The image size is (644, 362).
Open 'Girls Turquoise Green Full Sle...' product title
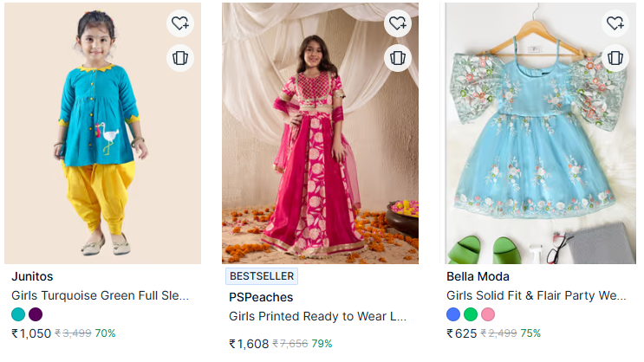pyautogui.click(x=100, y=295)
